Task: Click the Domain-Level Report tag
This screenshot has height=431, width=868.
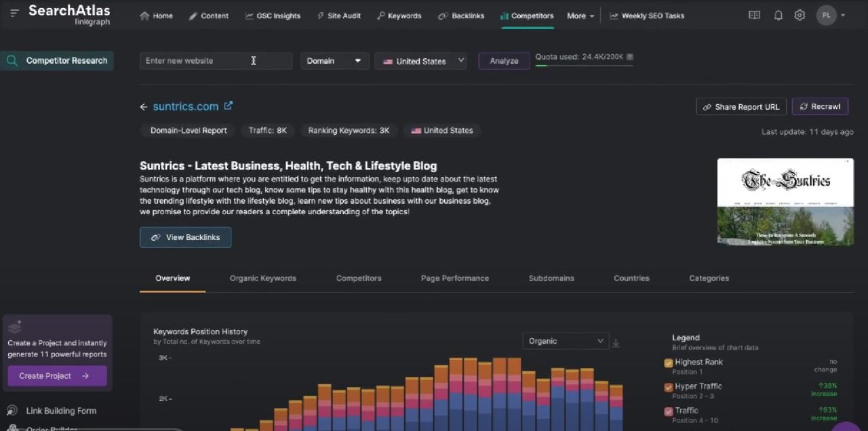Action: (x=189, y=130)
